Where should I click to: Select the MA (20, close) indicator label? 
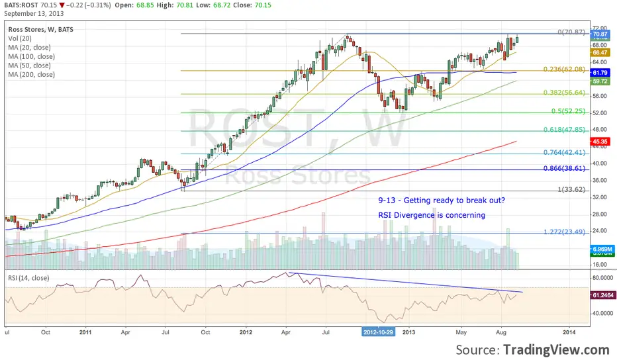(x=30, y=48)
